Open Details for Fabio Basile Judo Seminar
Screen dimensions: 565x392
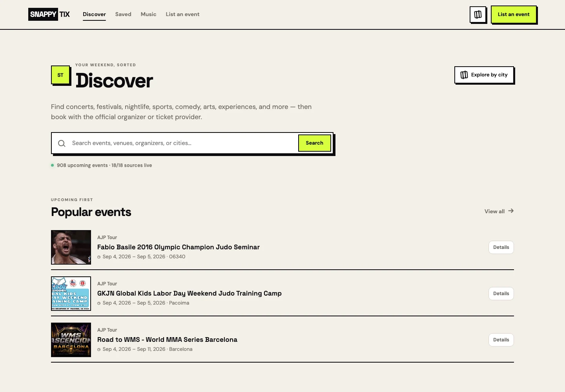click(501, 247)
